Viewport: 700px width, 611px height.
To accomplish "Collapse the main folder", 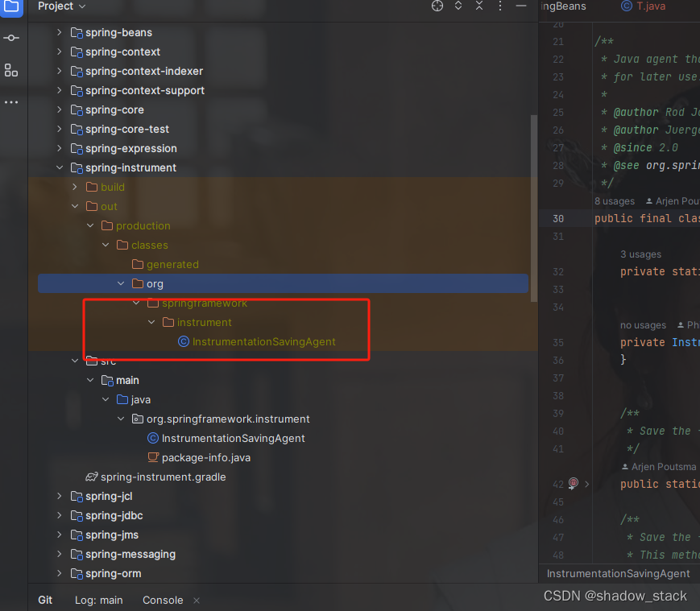I will pos(90,380).
